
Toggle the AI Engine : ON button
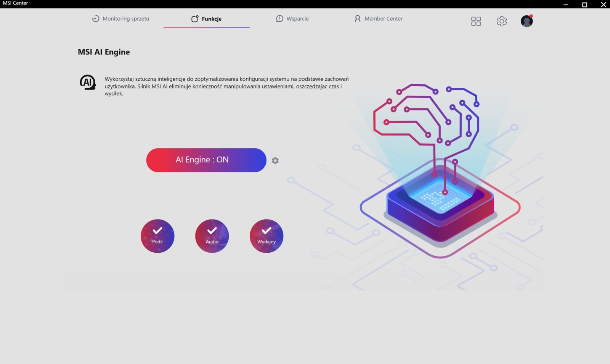point(206,160)
